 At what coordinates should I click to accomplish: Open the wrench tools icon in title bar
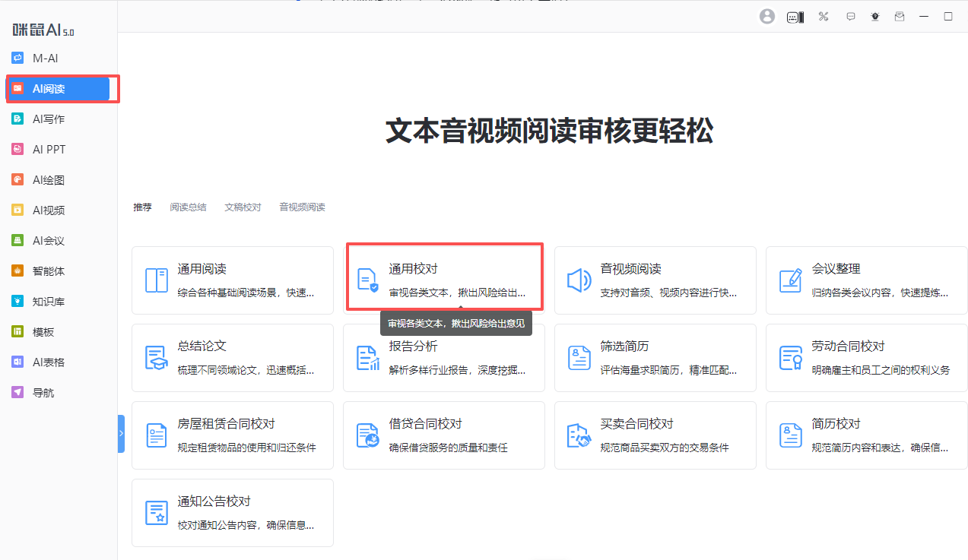[824, 16]
